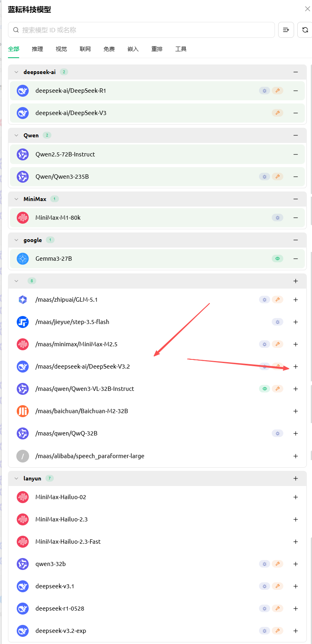Screen dimensions: 312x644
Task: Switch to the 嵌入 tab
Action: click(x=133, y=49)
